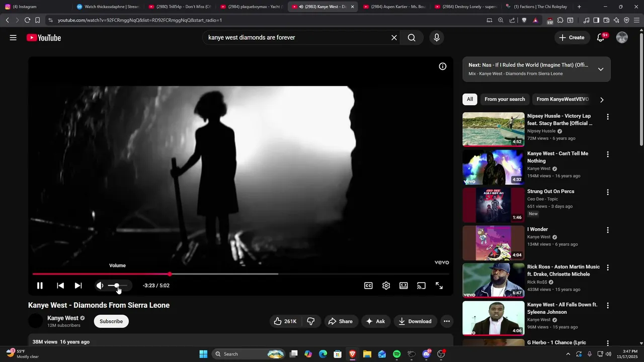Image resolution: width=644 pixels, height=362 pixels.
Task: Open the Brave Leo AI sparkle icon
Action: coord(616,20)
